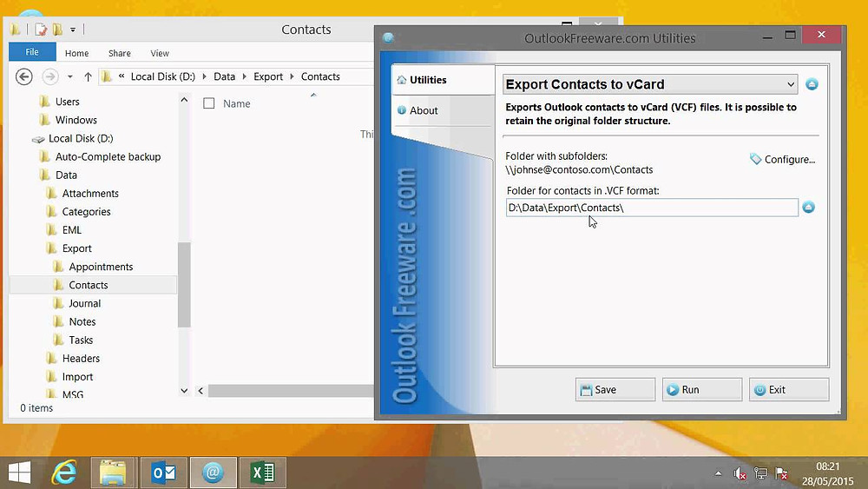
Task: Click the Properties icon in the Explorer quick access toolbar
Action: click(41, 30)
